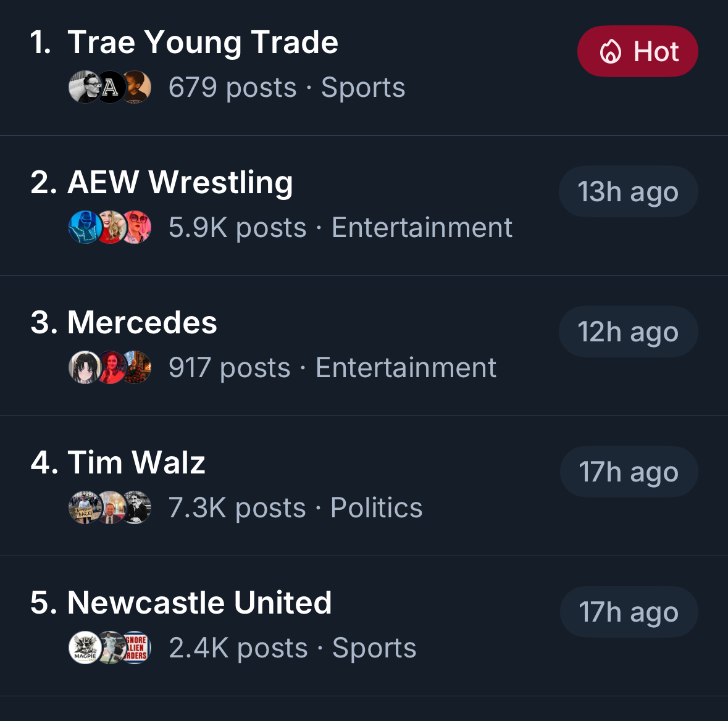View the Tim Walz trending topic
This screenshot has height=721, width=728.
click(x=136, y=462)
